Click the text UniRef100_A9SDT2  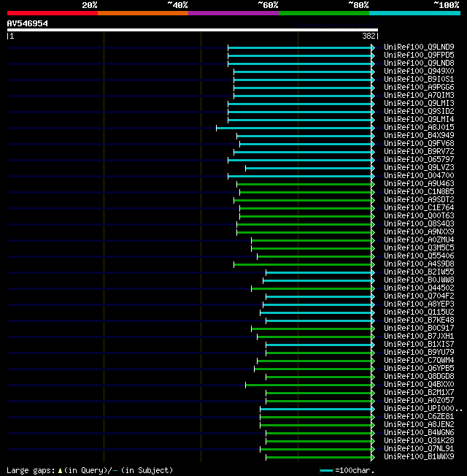[x=419, y=200]
